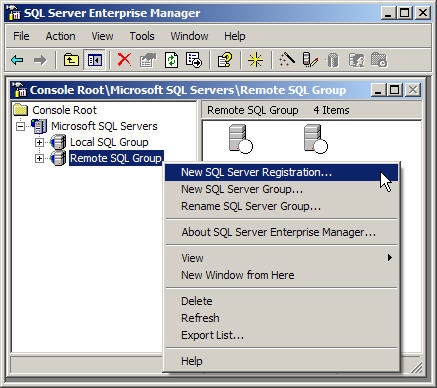Select Microsoft SQL Servers tree label

(104, 126)
